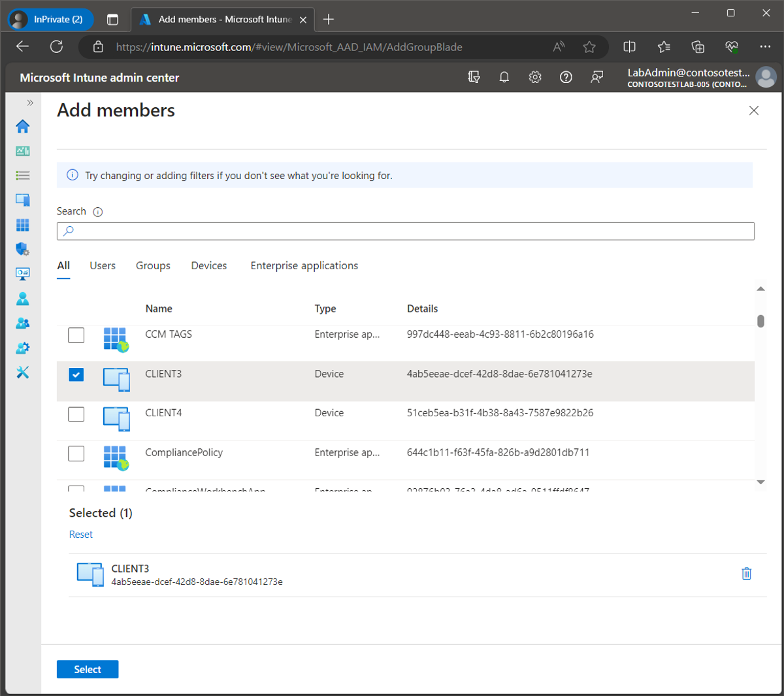Open LabAdmin account avatar
Image resolution: width=784 pixels, height=696 pixels.
[766, 77]
